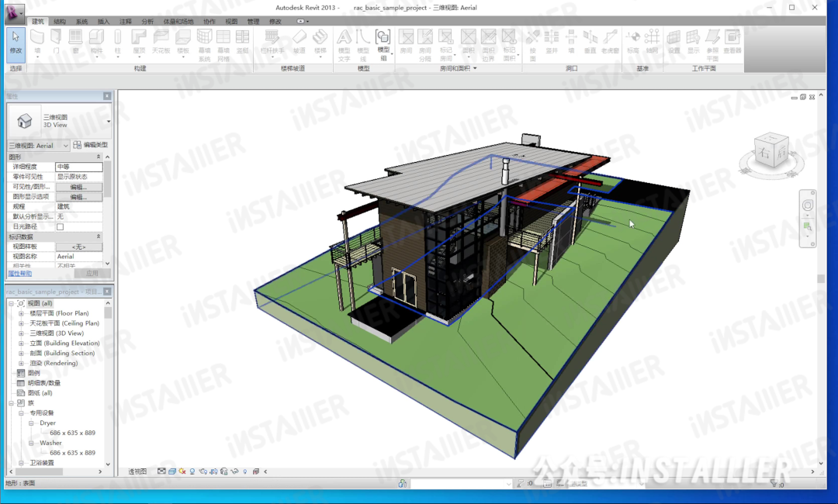Open the 栏杆扶手 (Railing) tool
This screenshot has height=504, width=838.
coord(272,42)
